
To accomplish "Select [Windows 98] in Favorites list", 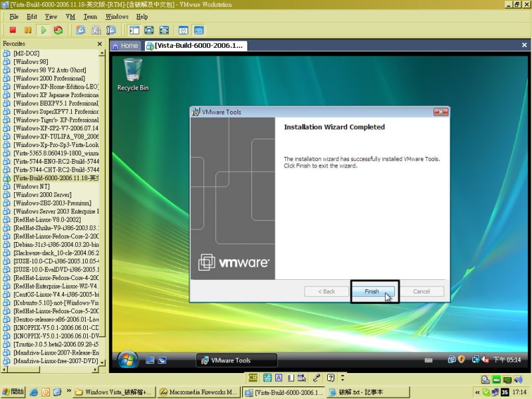I will click(31, 62).
